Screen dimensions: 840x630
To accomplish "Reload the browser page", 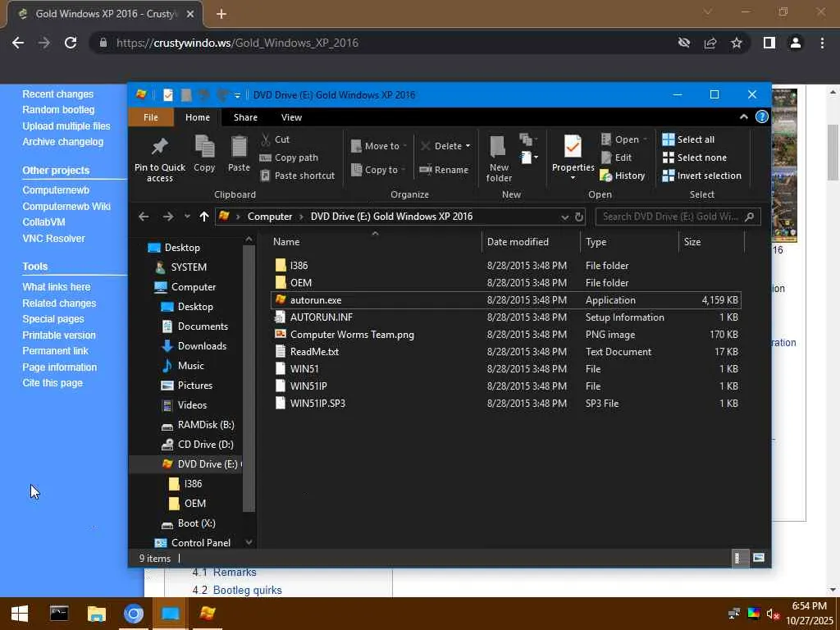I will 71,43.
